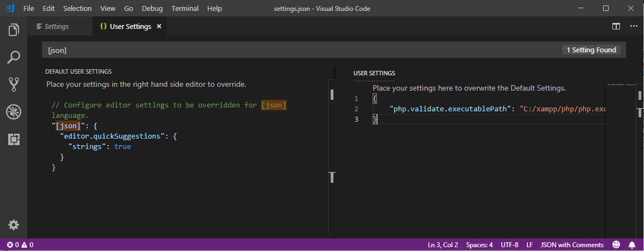Click DEFAULT USER SETTINGS heading
This screenshot has width=644, height=251.
click(78, 71)
